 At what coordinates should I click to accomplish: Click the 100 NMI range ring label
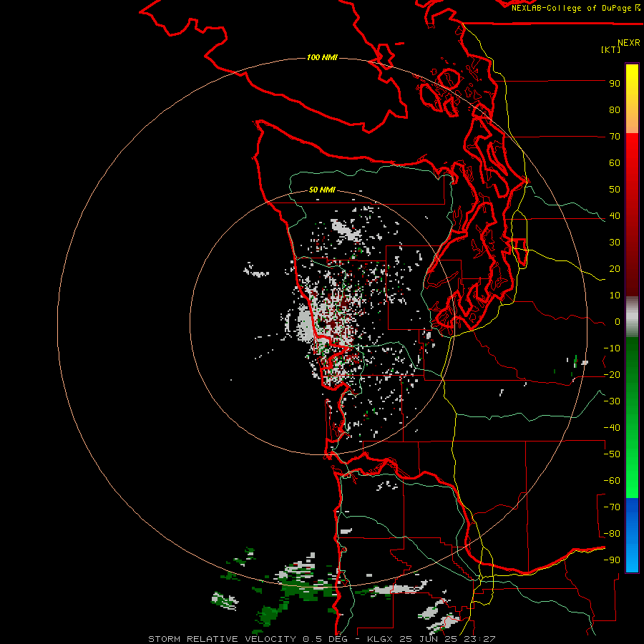(x=322, y=57)
